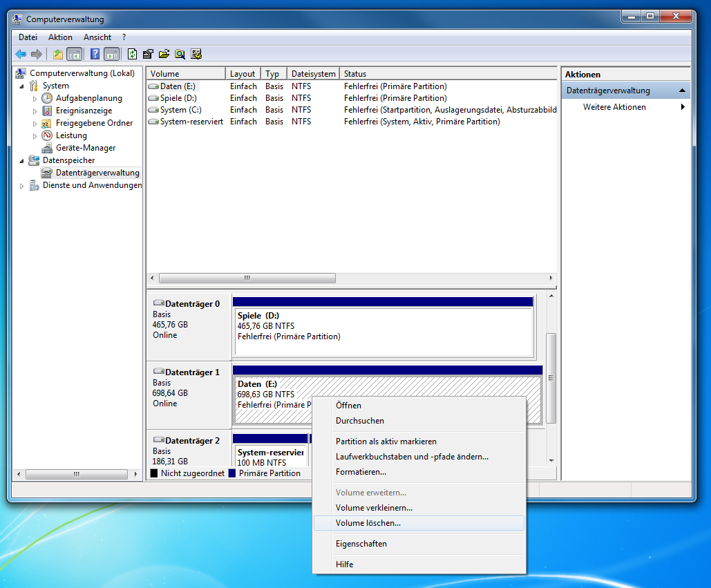Screen dimensions: 711x588
Task: Open the Aktion menu in menu bar
Action: 60,37
